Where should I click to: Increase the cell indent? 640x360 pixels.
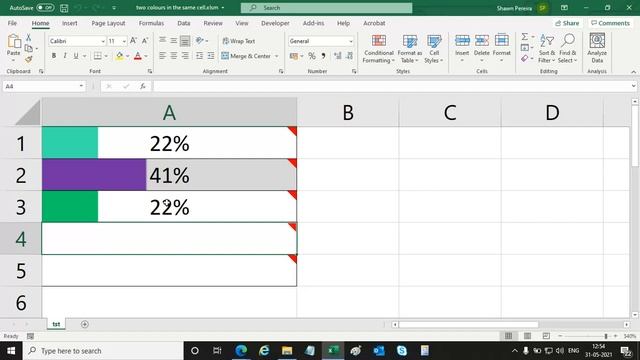pos(211,56)
